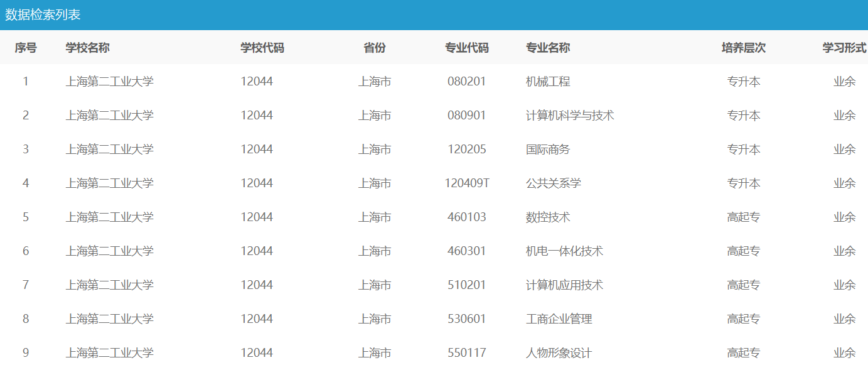Click major code 460301
Image resolution: width=868 pixels, height=365 pixels.
pos(467,251)
